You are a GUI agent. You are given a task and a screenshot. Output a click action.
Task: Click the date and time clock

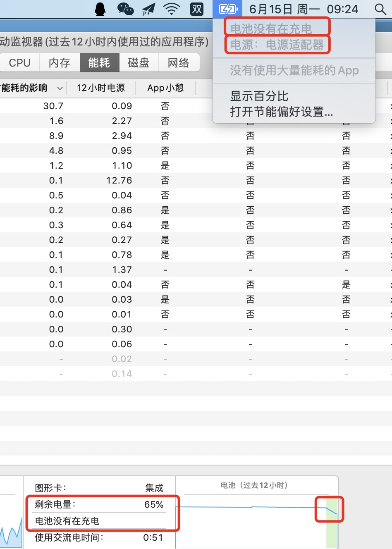(x=304, y=9)
